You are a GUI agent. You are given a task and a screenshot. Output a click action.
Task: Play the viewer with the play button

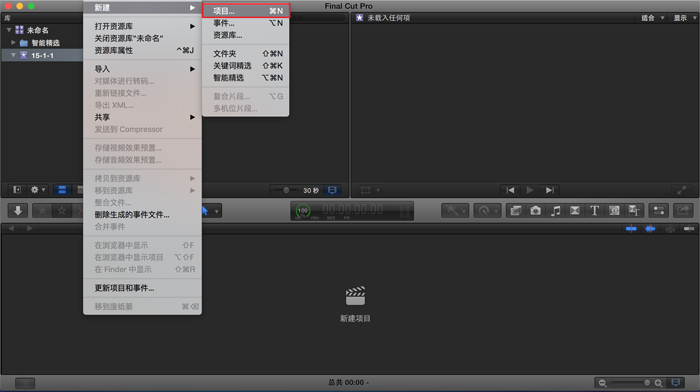pyautogui.click(x=529, y=190)
